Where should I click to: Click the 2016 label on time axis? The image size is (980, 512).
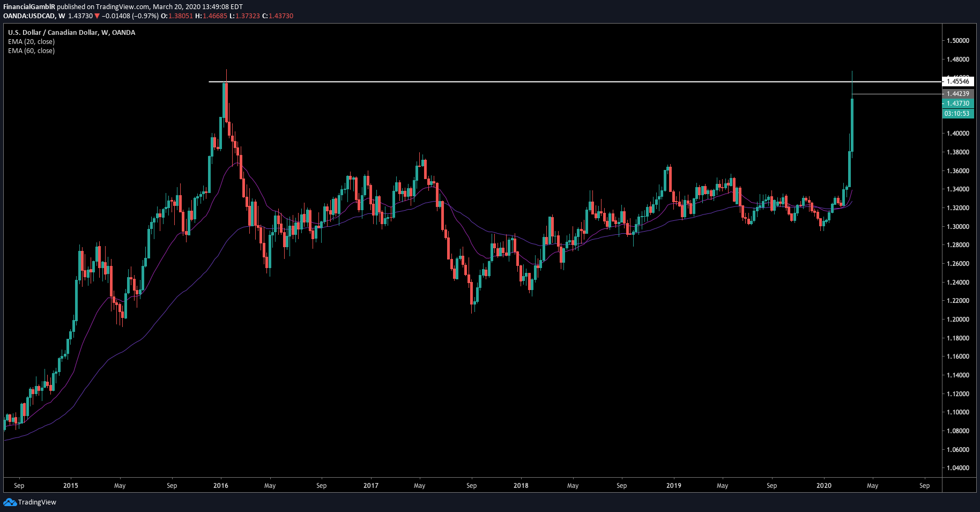coord(221,486)
